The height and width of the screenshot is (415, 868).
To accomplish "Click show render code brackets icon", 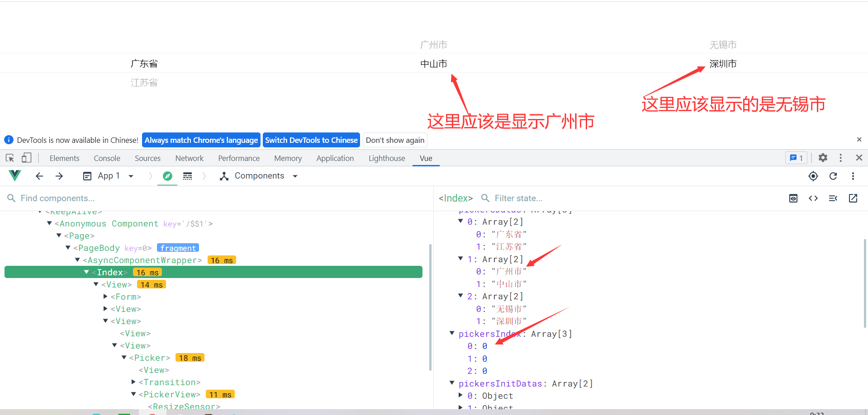I will click(813, 198).
